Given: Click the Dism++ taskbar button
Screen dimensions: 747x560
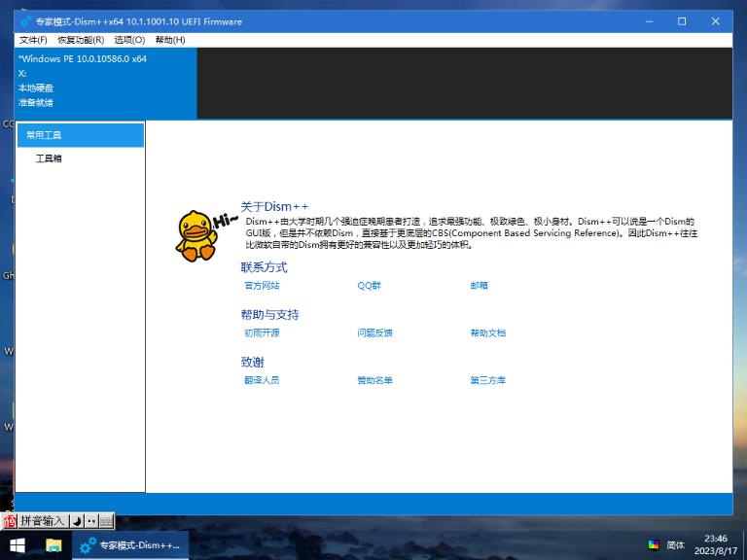Looking at the screenshot, I should (130, 545).
